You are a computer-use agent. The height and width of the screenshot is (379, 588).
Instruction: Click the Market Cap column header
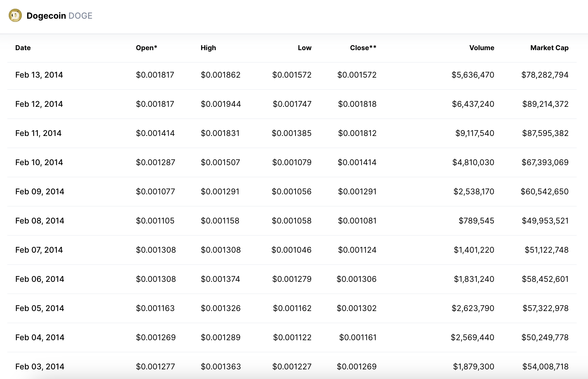[549, 48]
